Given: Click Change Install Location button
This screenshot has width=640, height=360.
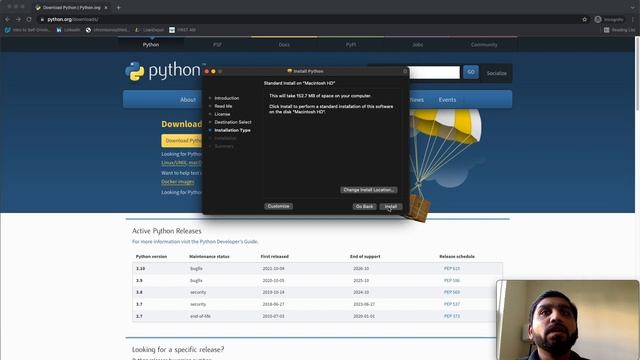Looking at the screenshot, I should [x=369, y=190].
